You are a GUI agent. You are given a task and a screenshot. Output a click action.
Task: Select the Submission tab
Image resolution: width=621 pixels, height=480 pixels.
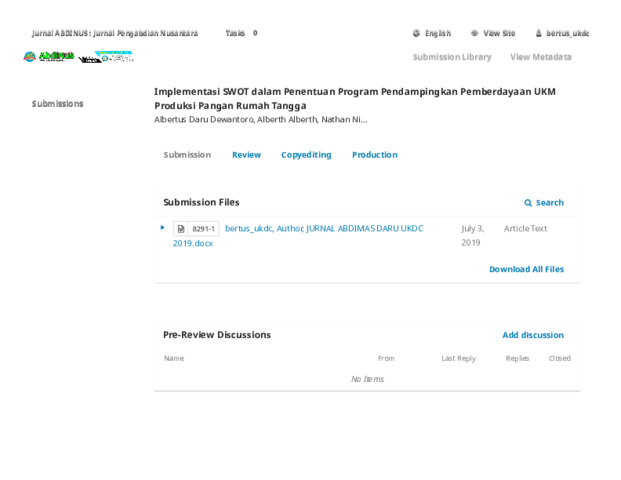point(187,155)
